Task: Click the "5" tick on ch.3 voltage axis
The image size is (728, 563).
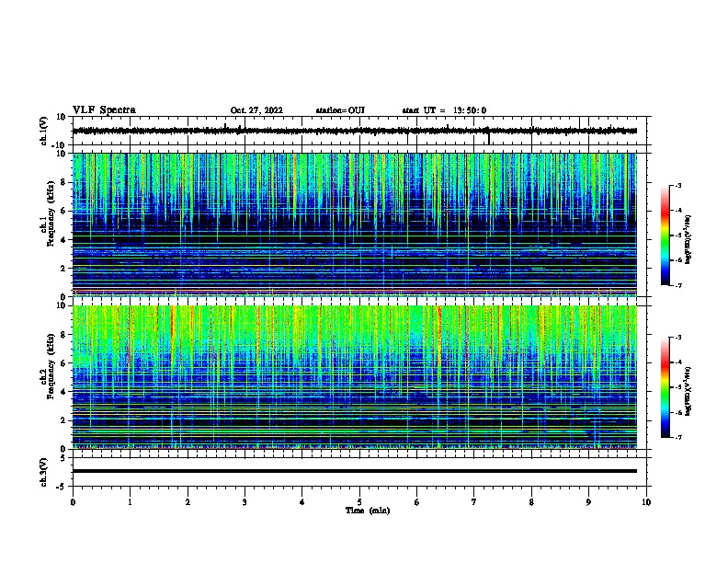Action: coord(63,458)
